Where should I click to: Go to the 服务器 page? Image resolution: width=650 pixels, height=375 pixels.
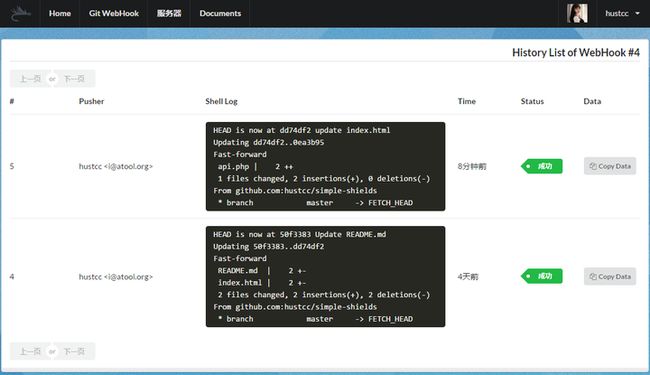[169, 13]
